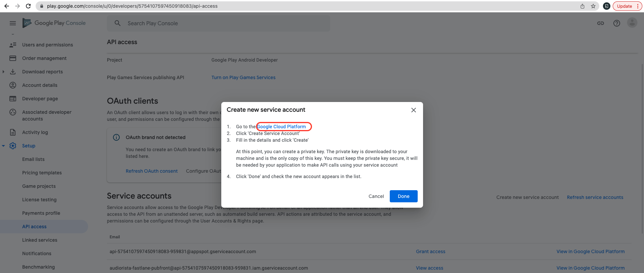Open the help question mark icon
Image resolution: width=644 pixels, height=273 pixels.
[617, 23]
